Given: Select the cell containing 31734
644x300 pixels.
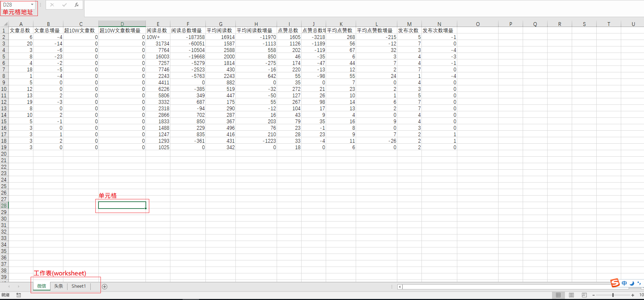Looking at the screenshot, I should click(158, 44).
